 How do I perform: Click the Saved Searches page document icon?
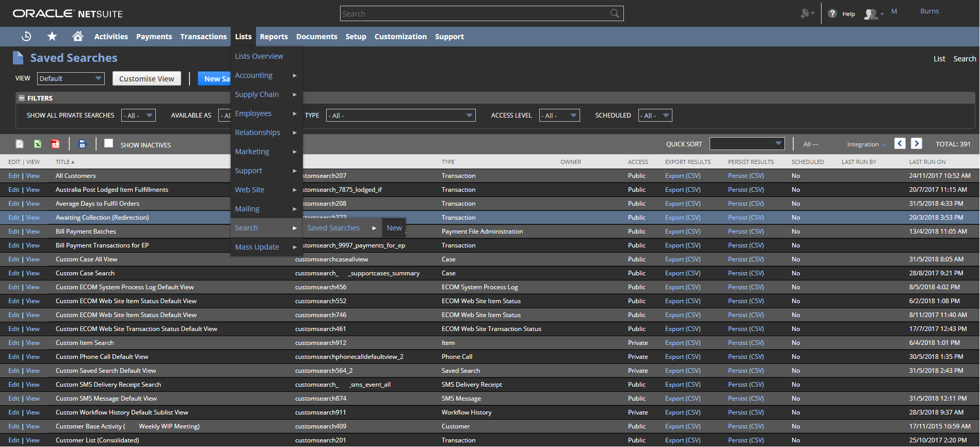pos(18,58)
